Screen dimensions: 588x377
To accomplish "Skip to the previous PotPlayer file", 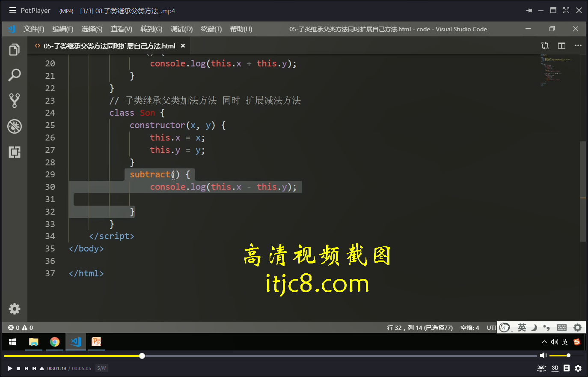I will tap(27, 368).
